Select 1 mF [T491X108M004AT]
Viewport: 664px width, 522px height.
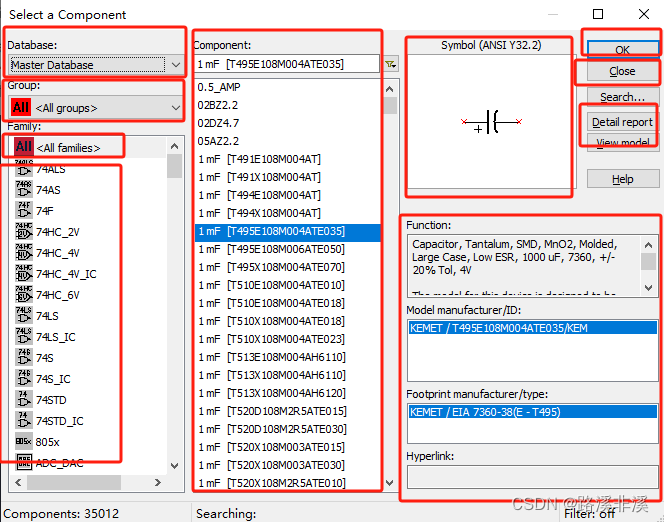click(288, 177)
